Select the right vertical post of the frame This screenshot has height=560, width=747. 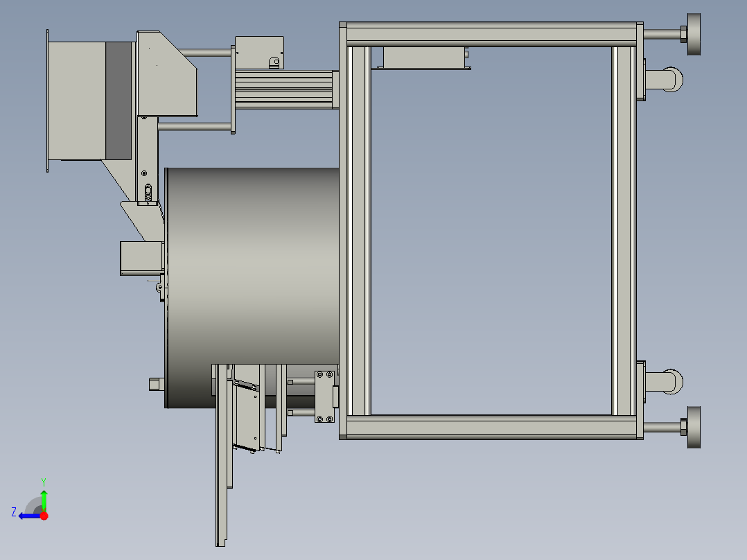click(x=624, y=231)
